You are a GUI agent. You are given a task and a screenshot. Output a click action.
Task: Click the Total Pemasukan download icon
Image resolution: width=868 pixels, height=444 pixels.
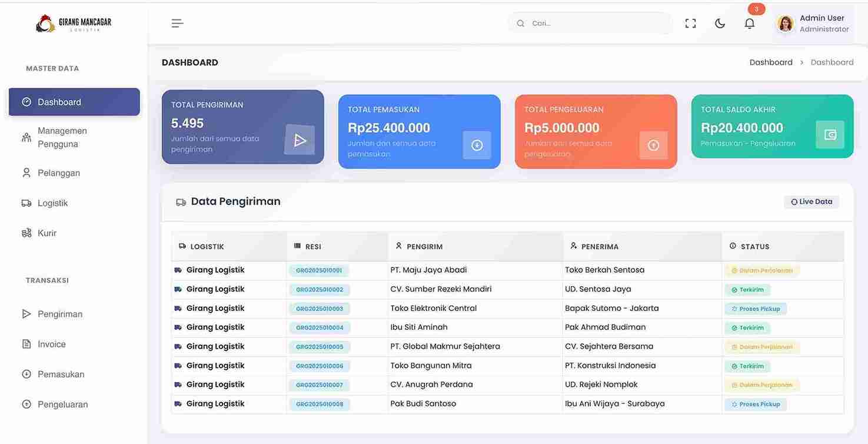[x=477, y=145]
